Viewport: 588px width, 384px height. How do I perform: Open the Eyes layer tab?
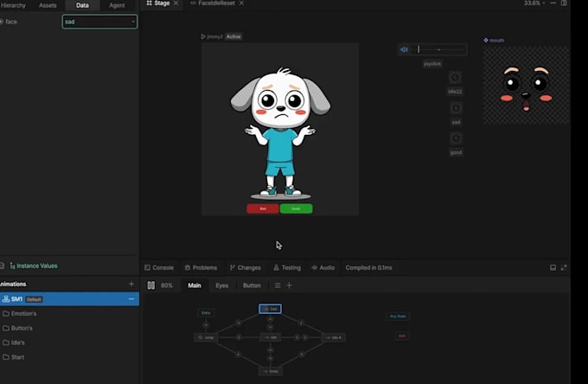point(221,285)
